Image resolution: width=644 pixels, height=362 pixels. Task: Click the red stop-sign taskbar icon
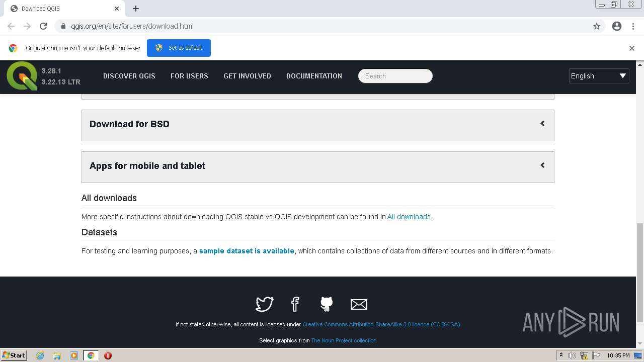108,355
